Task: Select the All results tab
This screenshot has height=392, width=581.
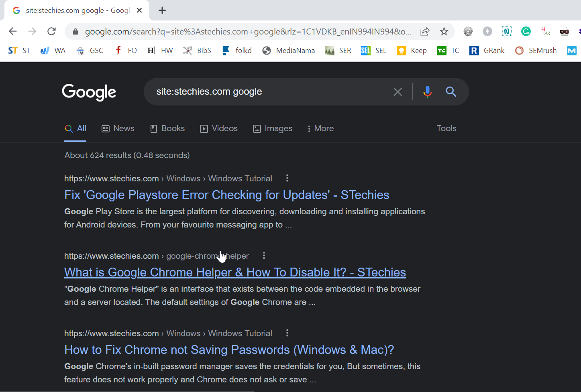Action: 75,128
